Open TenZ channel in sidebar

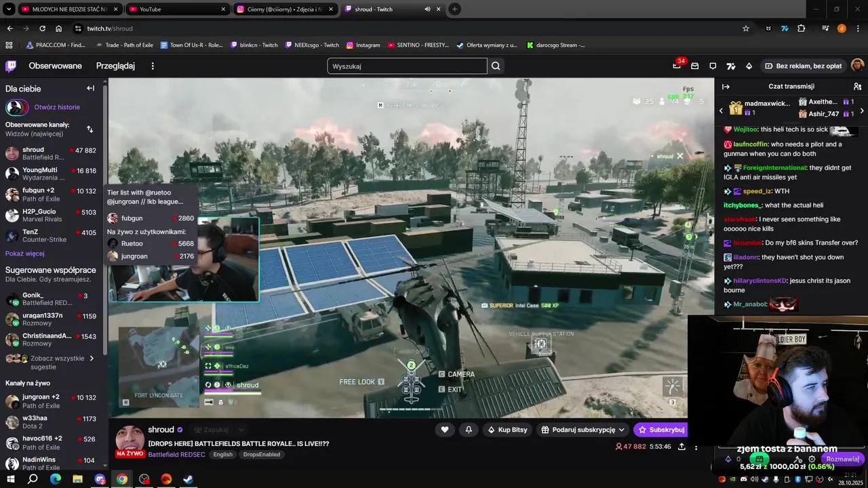point(51,236)
